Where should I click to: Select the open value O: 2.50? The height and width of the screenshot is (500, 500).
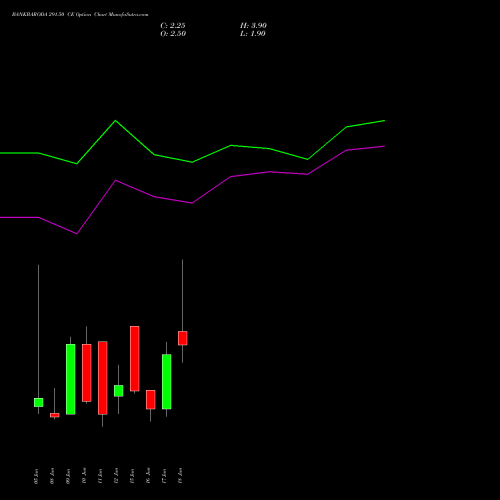click(173, 34)
